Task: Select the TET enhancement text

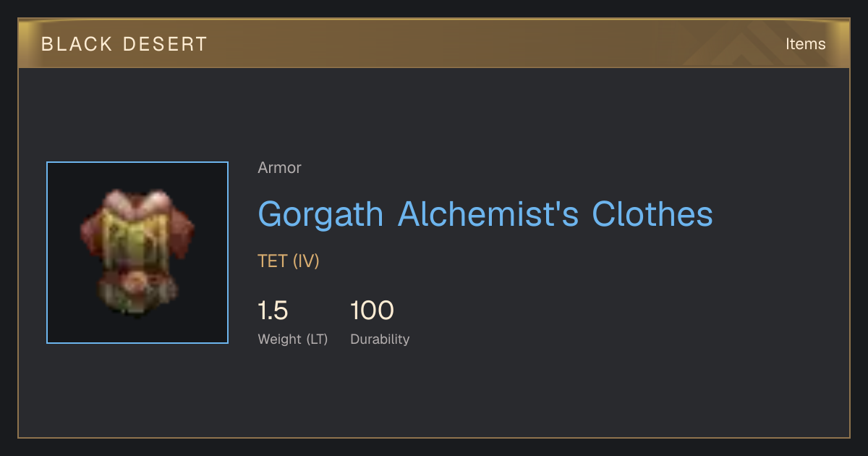Action: [273, 261]
